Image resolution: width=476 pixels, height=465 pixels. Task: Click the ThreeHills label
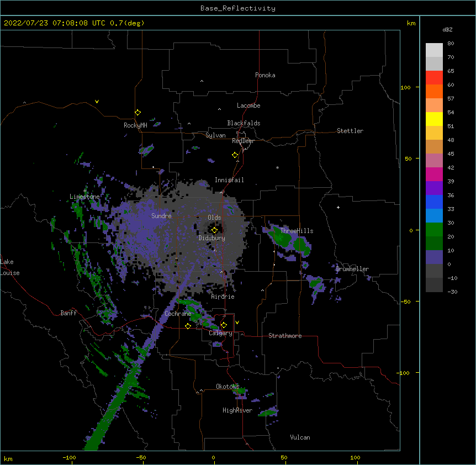pos(297,231)
